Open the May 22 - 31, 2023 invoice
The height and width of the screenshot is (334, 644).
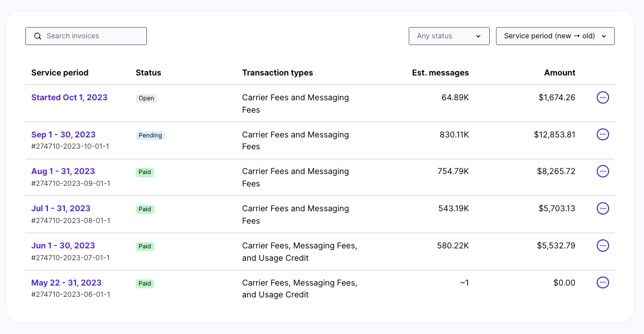point(66,283)
